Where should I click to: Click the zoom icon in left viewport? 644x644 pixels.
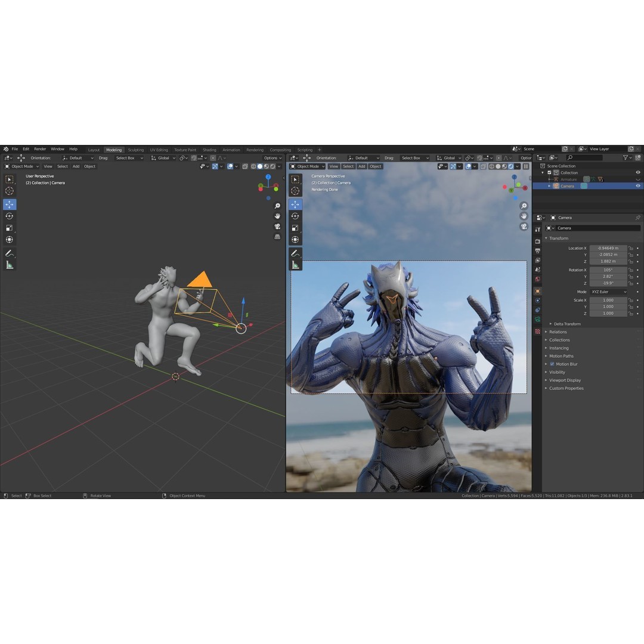point(277,206)
